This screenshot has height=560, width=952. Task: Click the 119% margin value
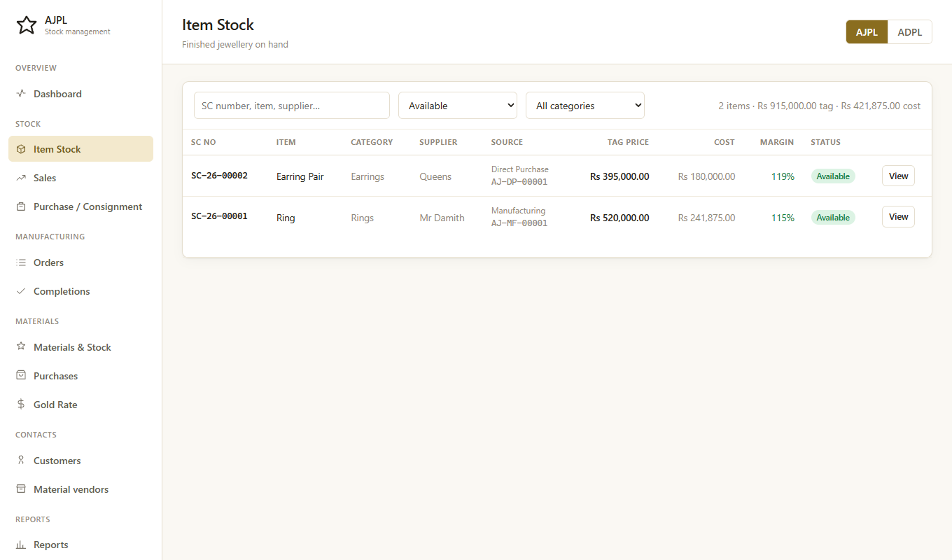click(x=783, y=176)
